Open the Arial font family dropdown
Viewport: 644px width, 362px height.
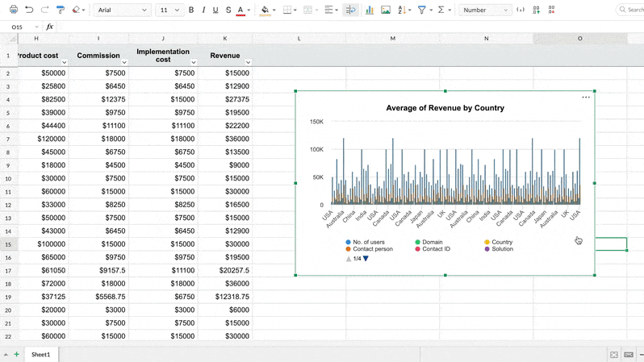click(x=122, y=10)
